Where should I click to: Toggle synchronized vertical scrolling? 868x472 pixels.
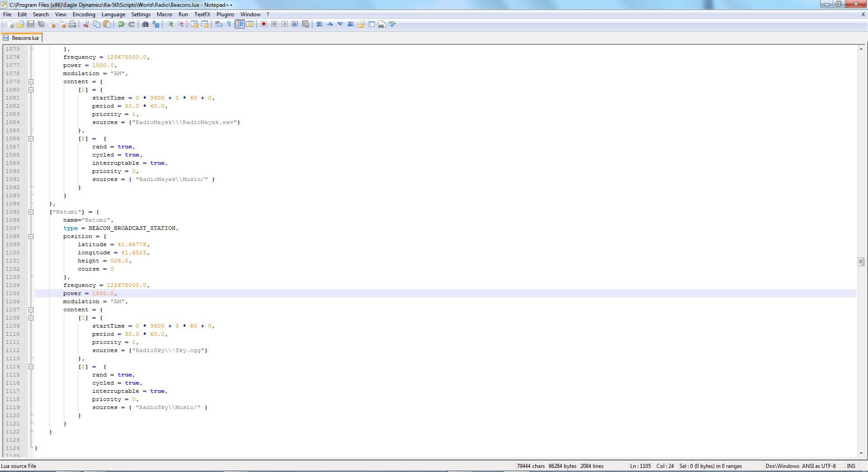click(194, 24)
